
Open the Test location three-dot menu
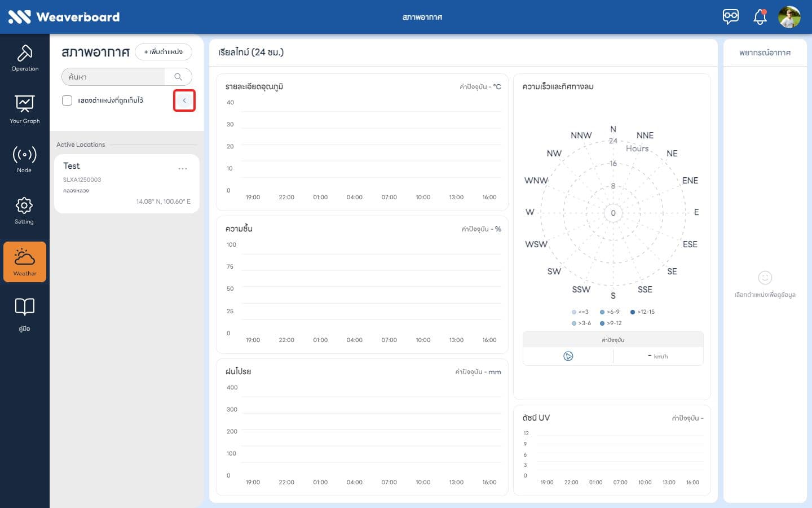[183, 169]
